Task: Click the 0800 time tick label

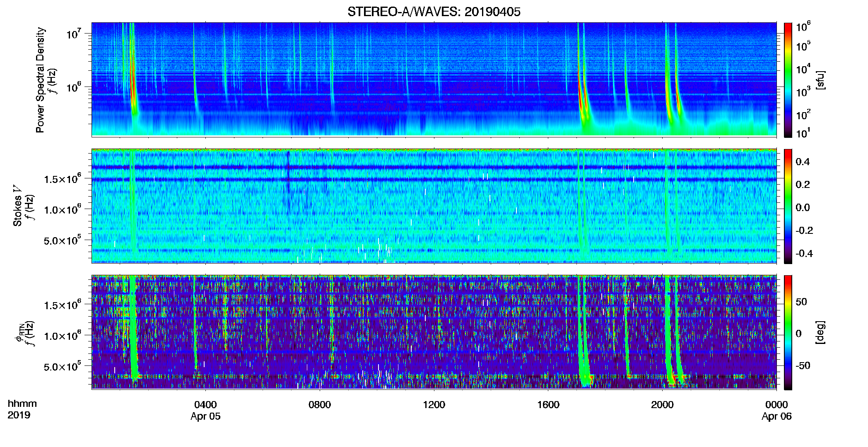Action: (320, 405)
